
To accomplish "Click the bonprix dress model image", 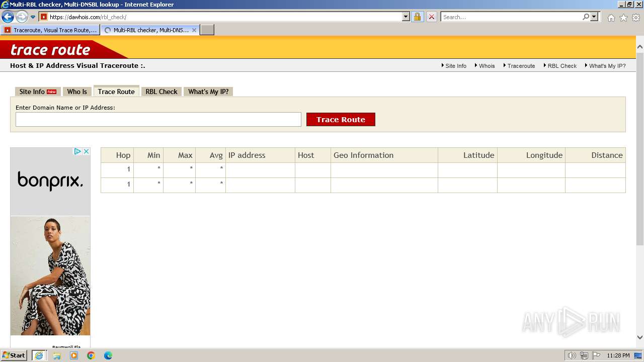I will pyautogui.click(x=50, y=276).
